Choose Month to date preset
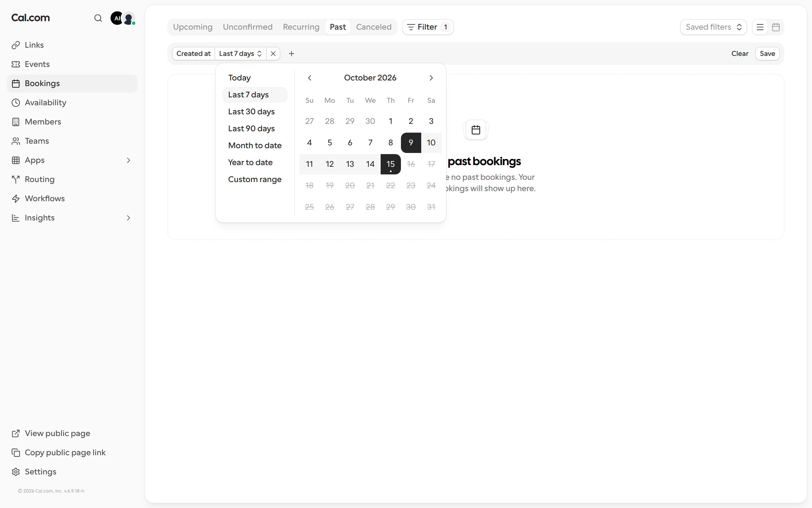 pyautogui.click(x=255, y=145)
